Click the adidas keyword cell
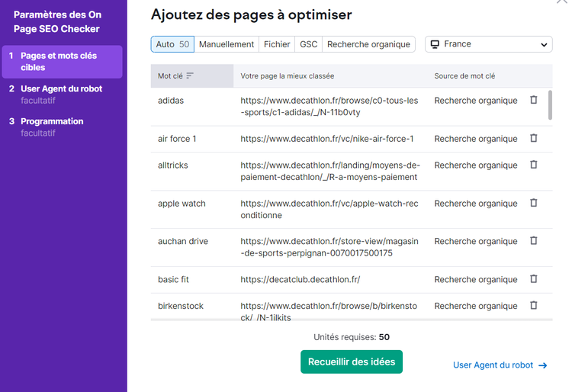This screenshot has width=572, height=392. pos(171,100)
